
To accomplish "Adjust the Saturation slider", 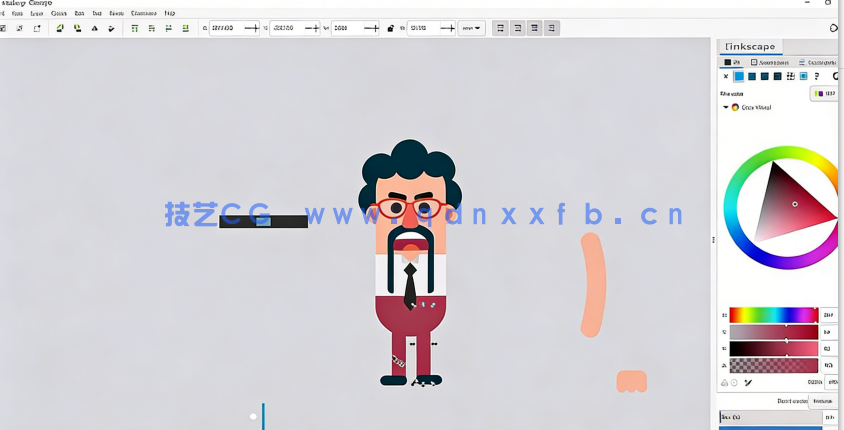I will point(774,332).
